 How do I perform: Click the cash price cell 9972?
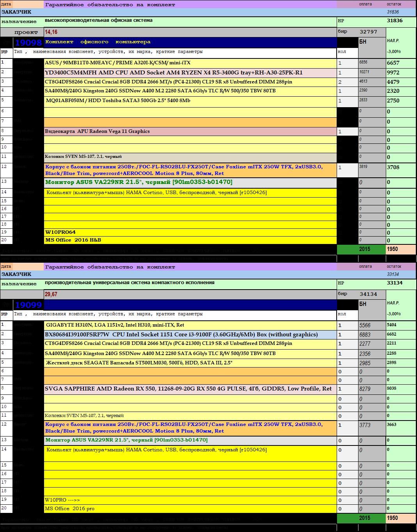click(x=401, y=72)
